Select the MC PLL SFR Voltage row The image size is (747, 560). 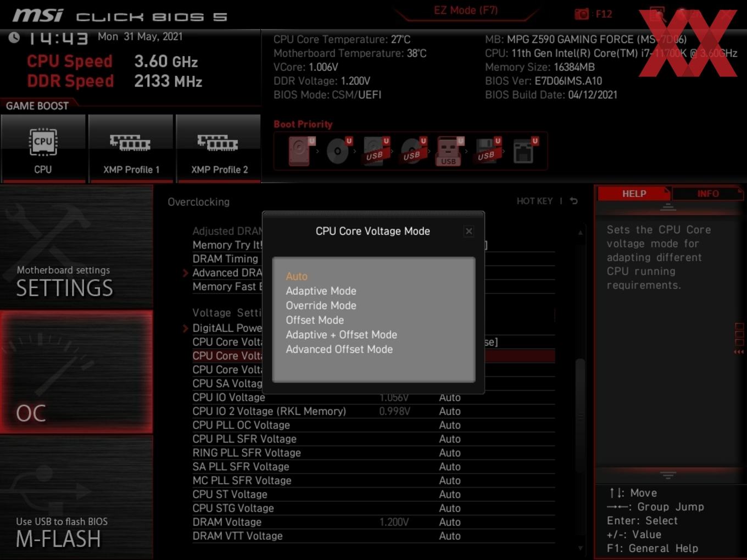[374, 480]
